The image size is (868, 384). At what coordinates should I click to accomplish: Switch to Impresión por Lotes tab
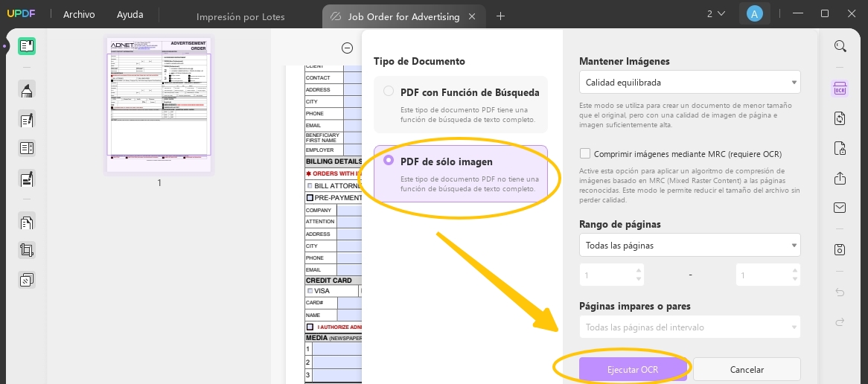click(240, 16)
